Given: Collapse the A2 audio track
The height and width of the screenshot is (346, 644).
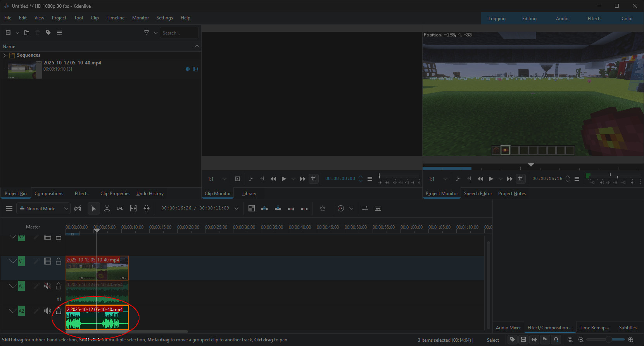Looking at the screenshot, I should tap(12, 311).
